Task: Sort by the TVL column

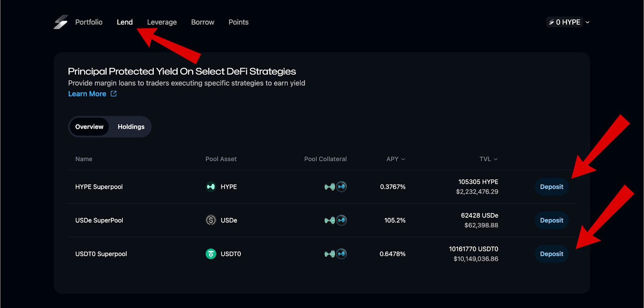Action: (x=489, y=159)
